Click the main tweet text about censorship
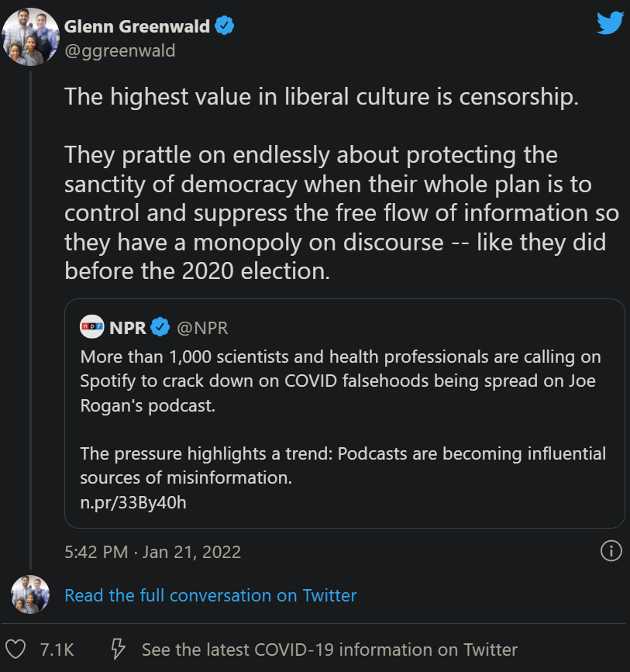This screenshot has height=672, width=630. (x=333, y=184)
